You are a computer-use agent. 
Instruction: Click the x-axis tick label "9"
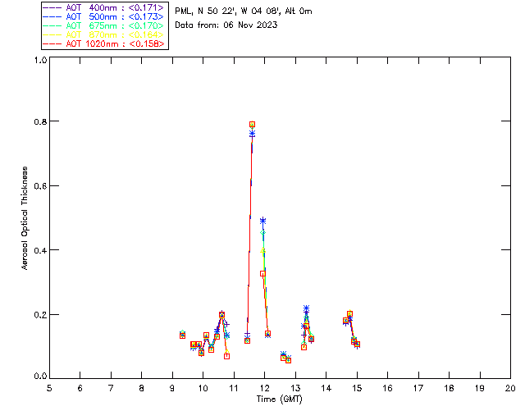(x=172, y=388)
